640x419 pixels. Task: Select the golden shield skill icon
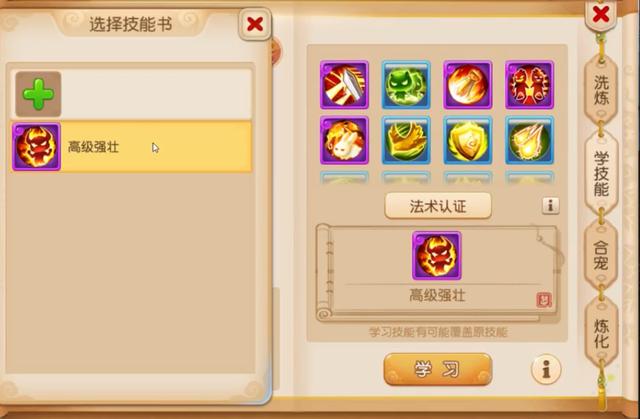click(468, 140)
